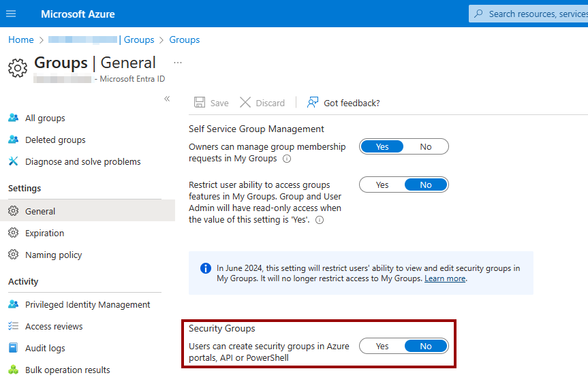Screen dimensions: 588x386
Task: Click the Access reviews checklist icon
Action: [x=13, y=326]
